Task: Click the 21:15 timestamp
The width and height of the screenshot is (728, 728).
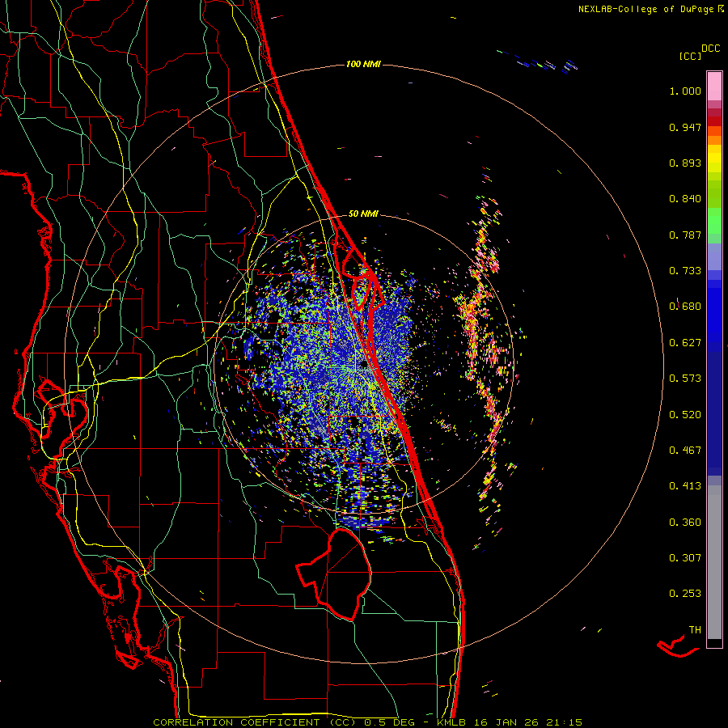Action: tap(564, 722)
